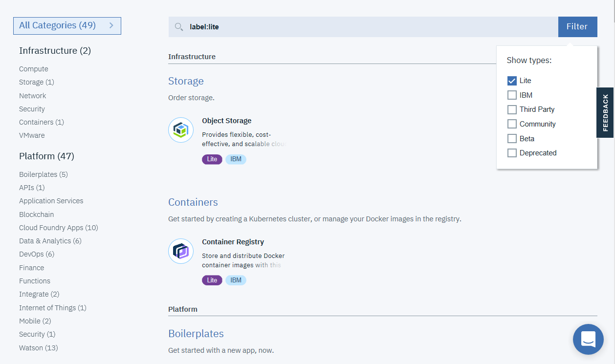Tick the Deprecated type checkbox

click(x=512, y=153)
